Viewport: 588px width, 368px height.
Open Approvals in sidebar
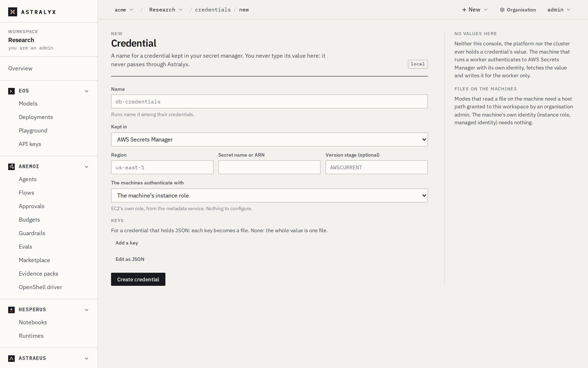tap(32, 206)
